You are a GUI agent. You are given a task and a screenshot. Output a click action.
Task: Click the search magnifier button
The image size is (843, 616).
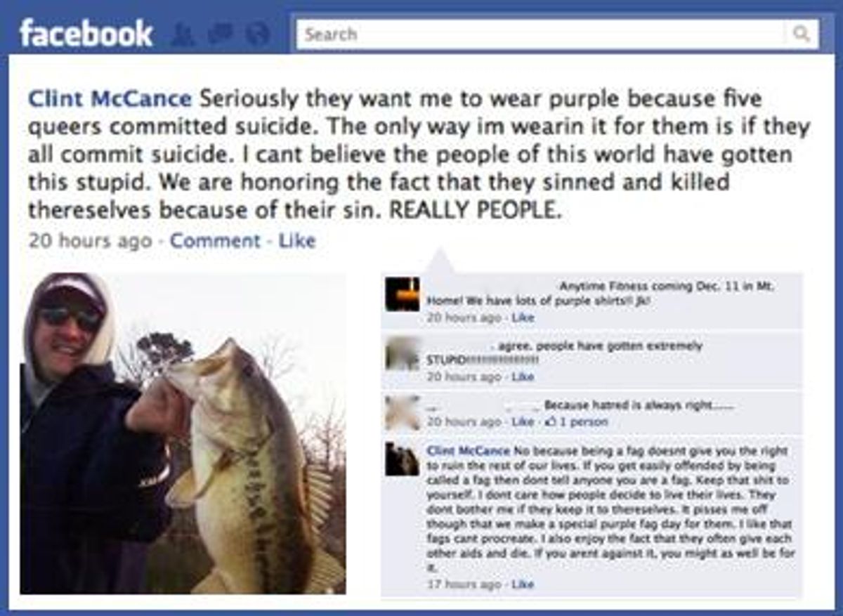(801, 34)
